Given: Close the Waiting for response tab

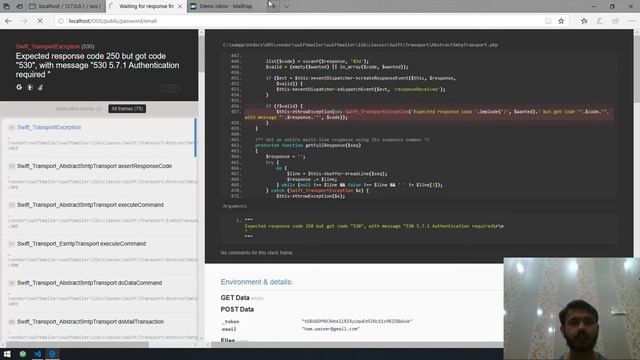Looking at the screenshot, I should 180,6.
